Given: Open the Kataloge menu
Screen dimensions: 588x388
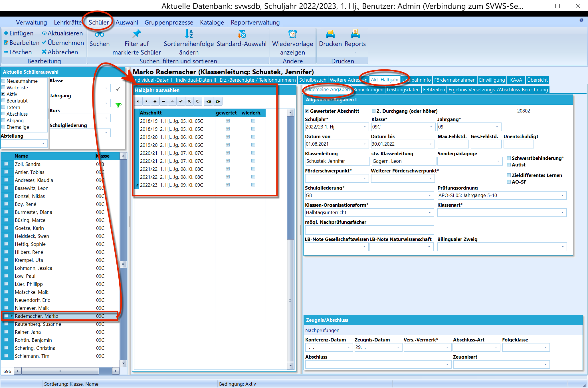Looking at the screenshot, I should click(212, 22).
